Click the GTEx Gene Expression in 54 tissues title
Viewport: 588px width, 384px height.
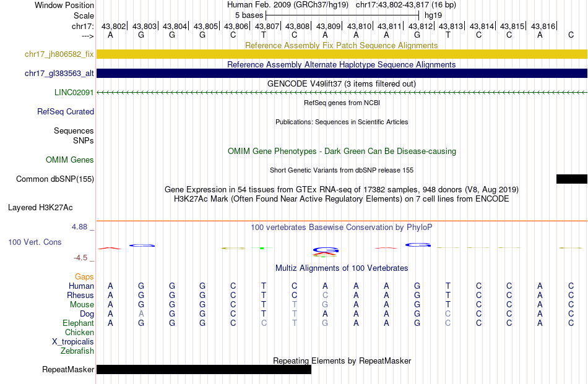pos(342,190)
